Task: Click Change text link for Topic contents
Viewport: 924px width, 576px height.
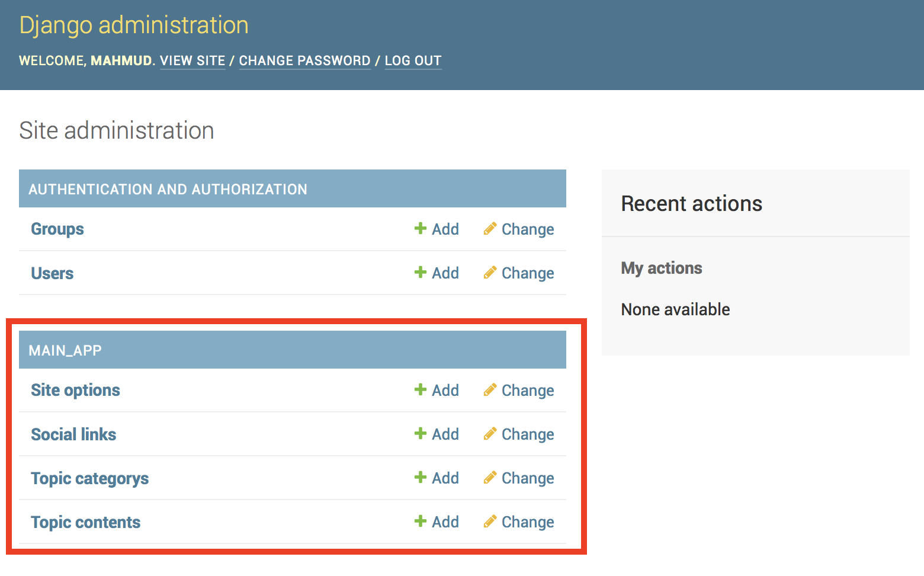Action: click(x=528, y=522)
